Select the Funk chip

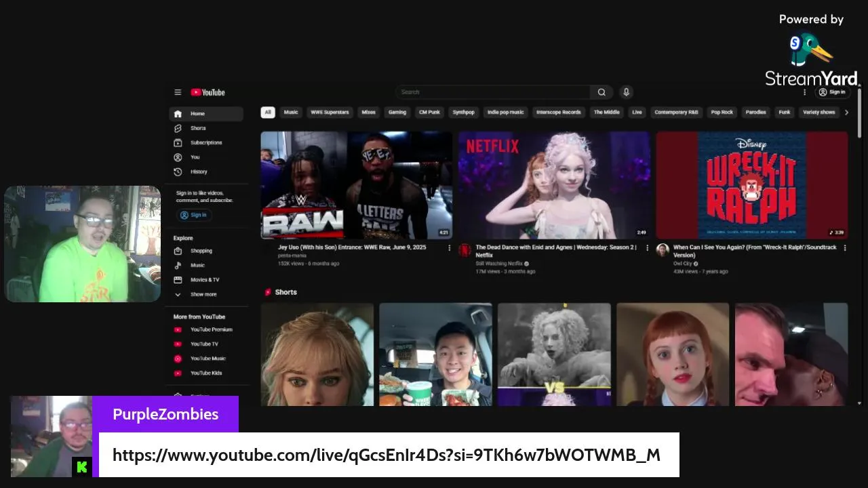[785, 113]
